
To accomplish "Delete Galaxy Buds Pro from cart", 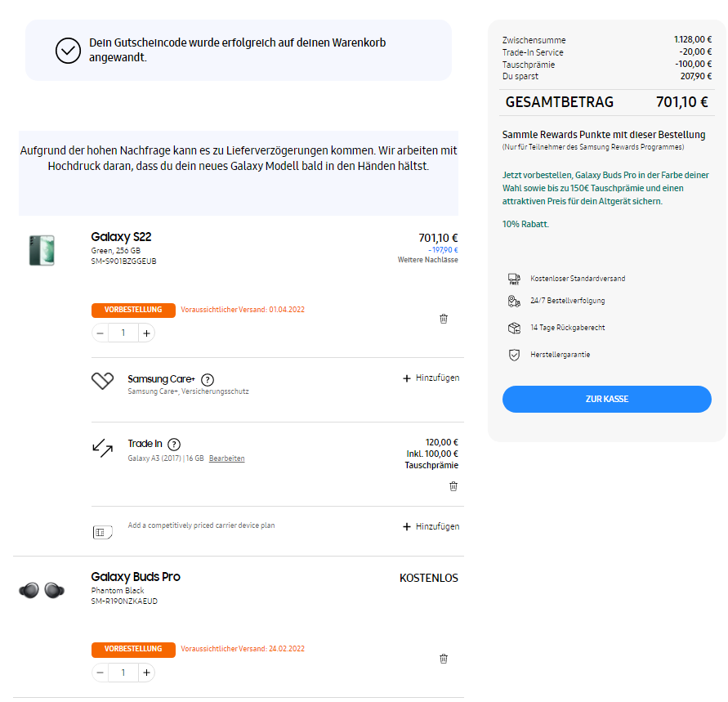I will tap(444, 659).
